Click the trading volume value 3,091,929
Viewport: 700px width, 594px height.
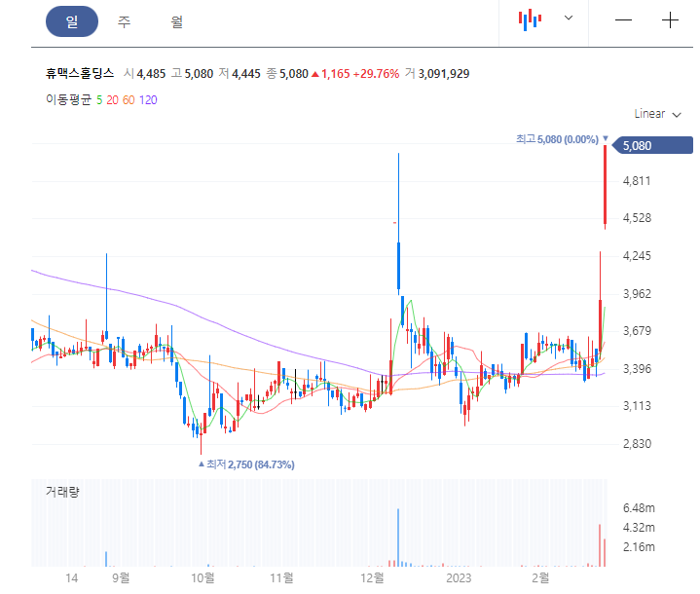(443, 74)
